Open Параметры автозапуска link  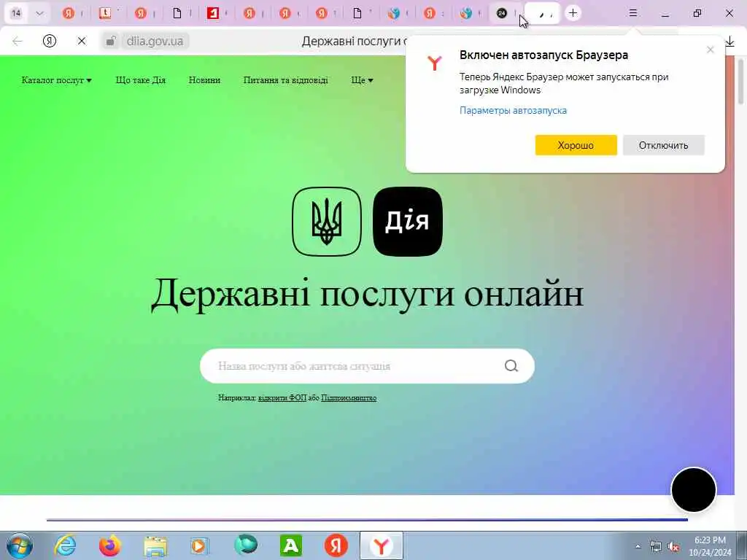coord(513,111)
